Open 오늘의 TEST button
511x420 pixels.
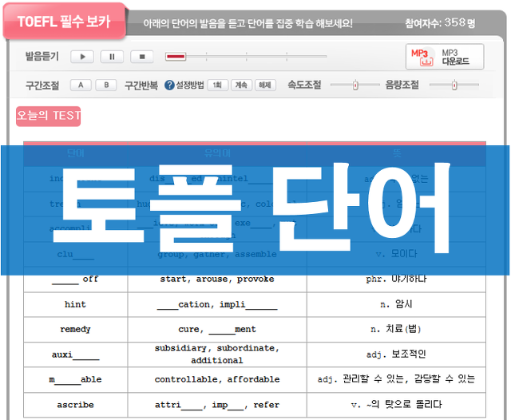pyautogui.click(x=48, y=116)
